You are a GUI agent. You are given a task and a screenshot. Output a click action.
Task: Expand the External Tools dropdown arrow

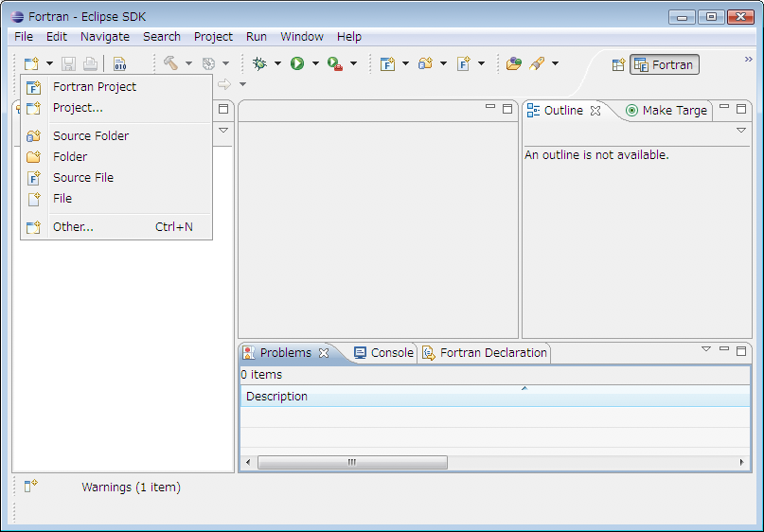pyautogui.click(x=354, y=63)
